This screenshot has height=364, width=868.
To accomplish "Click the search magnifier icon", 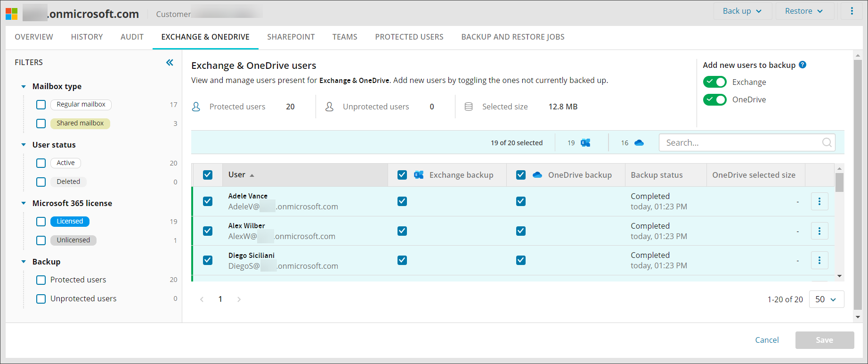I will pos(827,142).
